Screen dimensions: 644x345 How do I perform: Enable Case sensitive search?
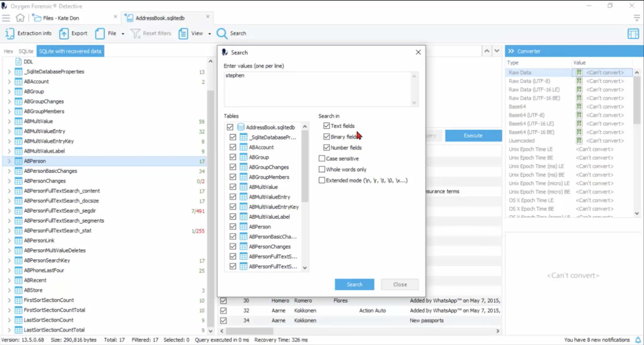click(x=322, y=158)
